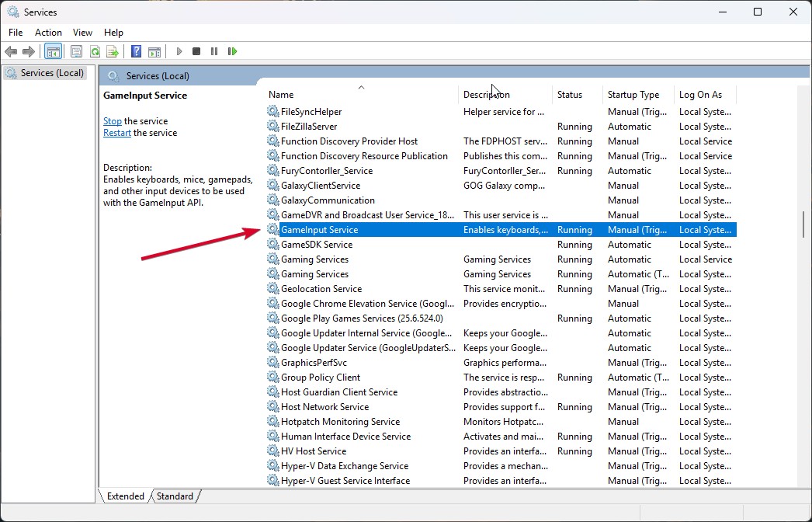This screenshot has height=522, width=812.
Task: Click the Refresh toolbar icon
Action: pos(95,51)
